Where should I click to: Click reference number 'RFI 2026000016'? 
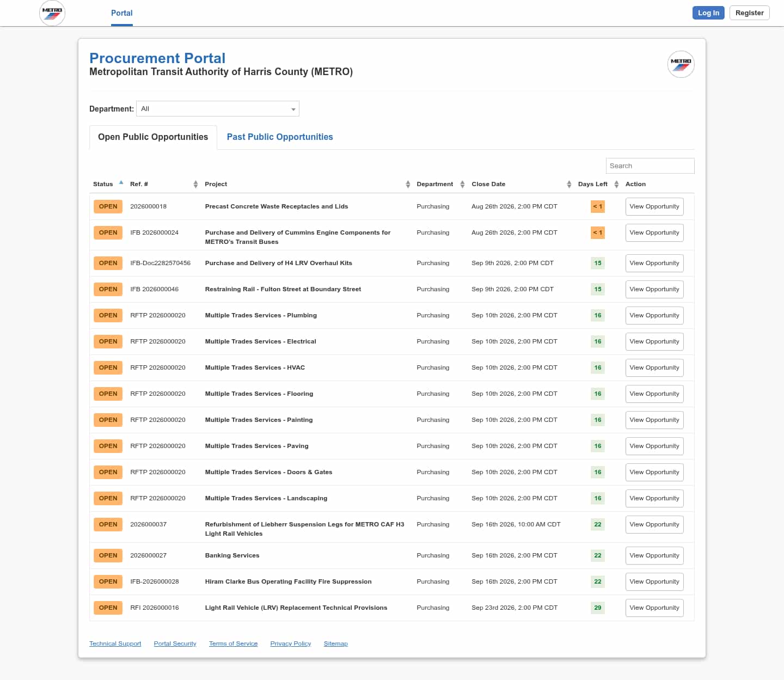155,608
